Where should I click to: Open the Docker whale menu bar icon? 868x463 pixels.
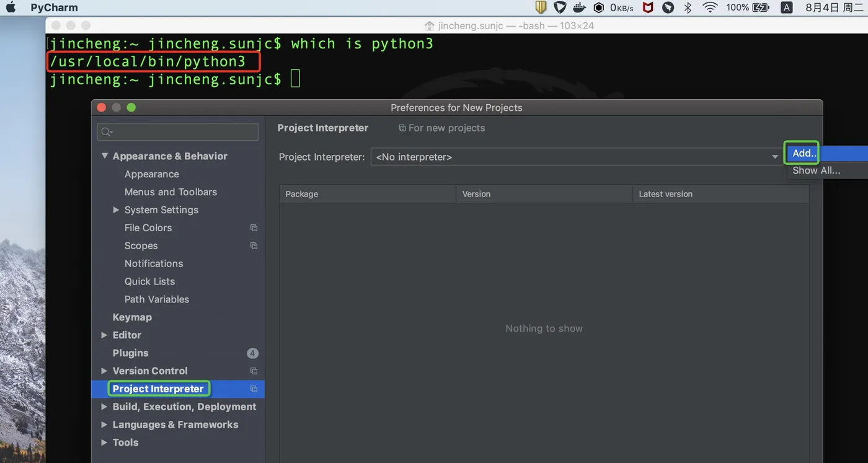tap(580, 7)
